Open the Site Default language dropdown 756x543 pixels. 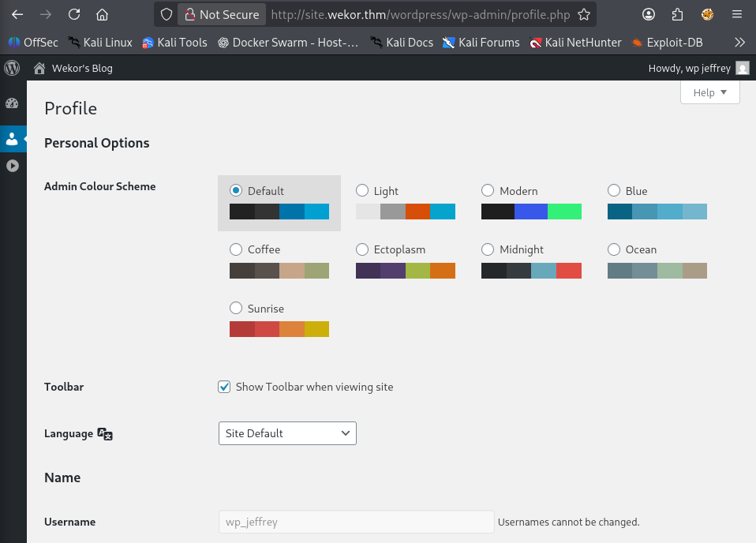pyautogui.click(x=287, y=433)
